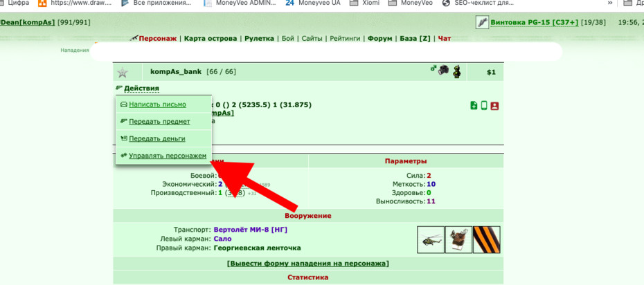The image size is (644, 285).
Task: Open the MoneyVeo bookmarks folder
Action: click(410, 3)
